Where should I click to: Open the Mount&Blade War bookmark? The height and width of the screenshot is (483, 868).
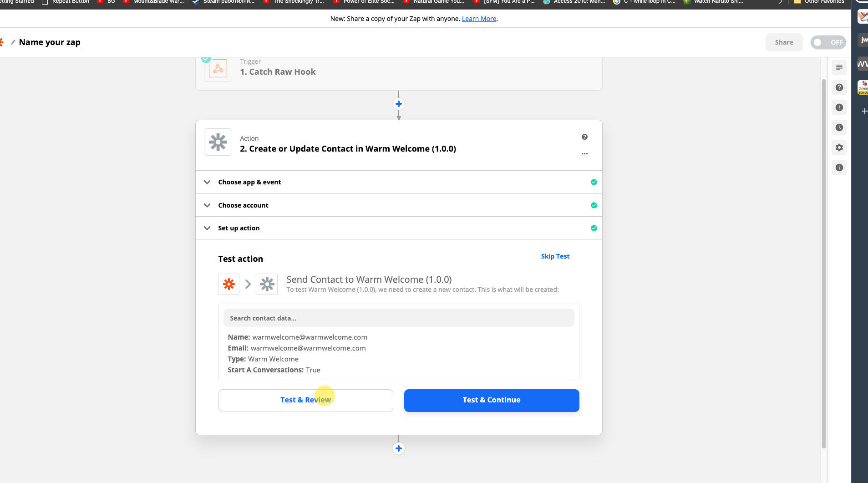[x=154, y=2]
